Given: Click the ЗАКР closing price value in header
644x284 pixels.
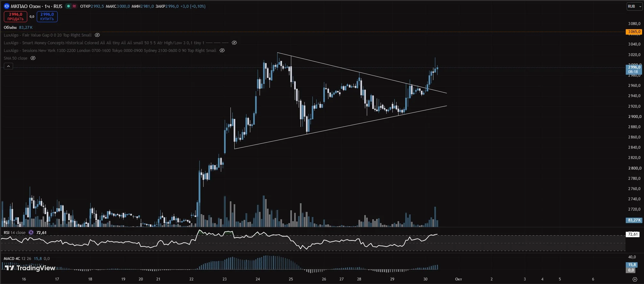Looking at the screenshot, I should click(x=172, y=6).
